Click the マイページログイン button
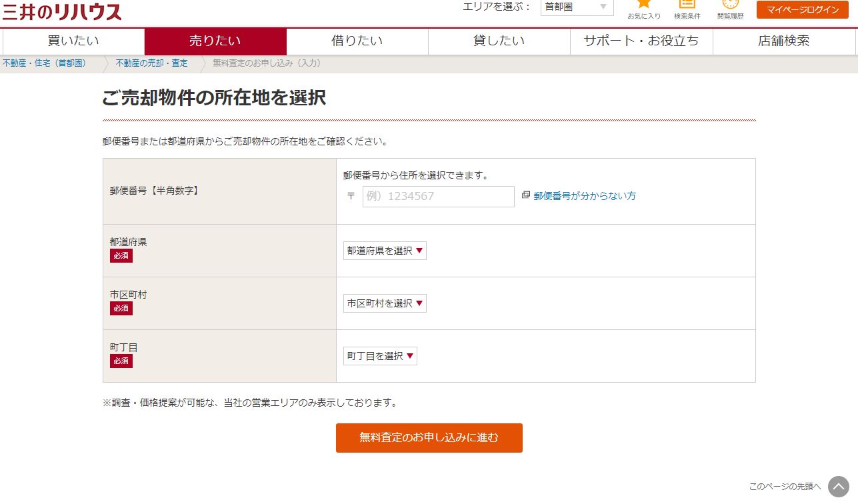The image size is (858, 504). (x=803, y=9)
